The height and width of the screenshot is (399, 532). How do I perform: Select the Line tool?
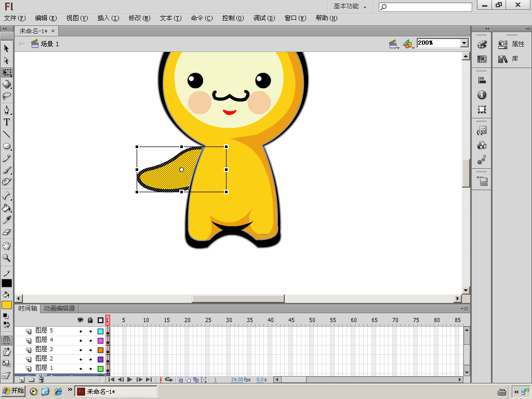pos(6,135)
